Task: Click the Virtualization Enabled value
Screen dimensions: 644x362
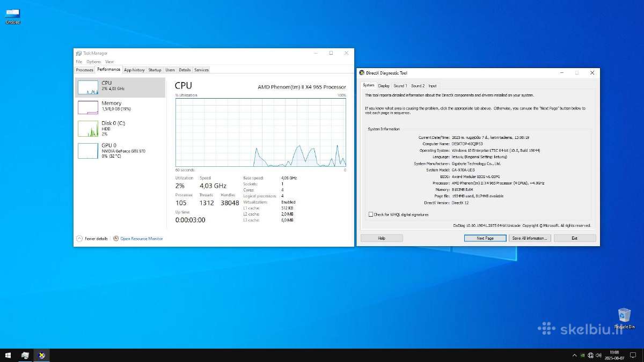Action: pyautogui.click(x=288, y=202)
